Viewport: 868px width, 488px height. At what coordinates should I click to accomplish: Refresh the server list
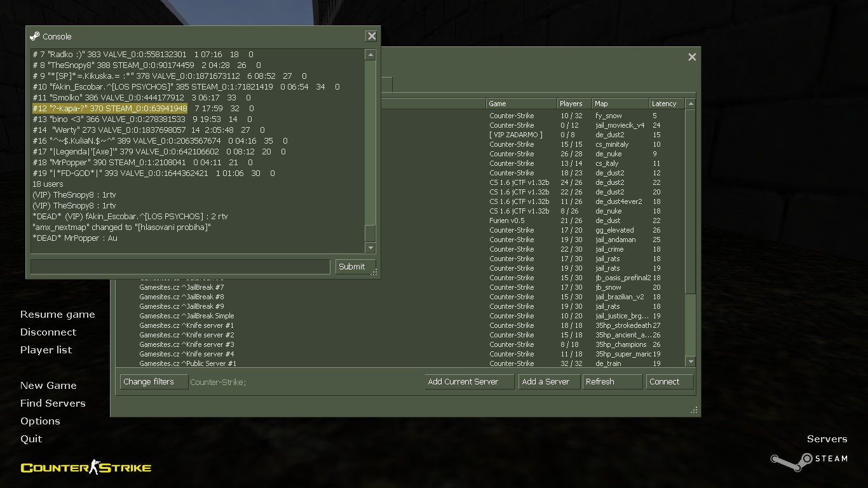(613, 382)
